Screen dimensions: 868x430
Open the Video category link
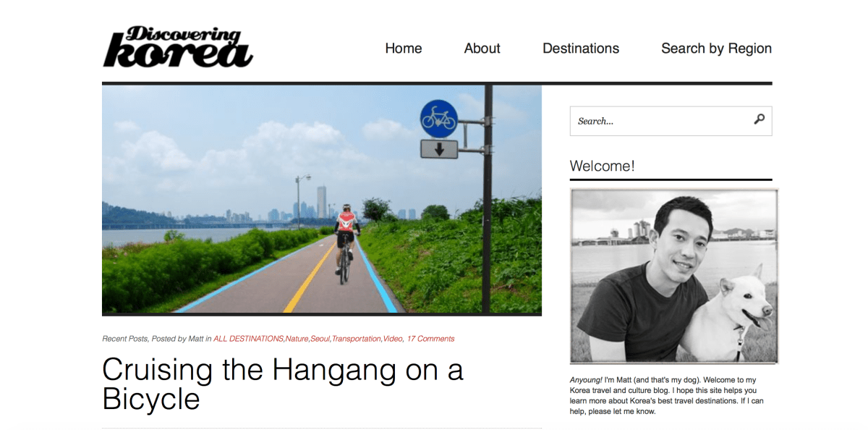[393, 338]
